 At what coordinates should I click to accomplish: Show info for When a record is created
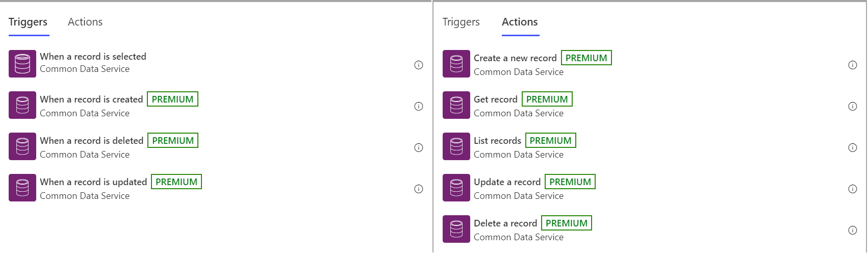click(419, 106)
